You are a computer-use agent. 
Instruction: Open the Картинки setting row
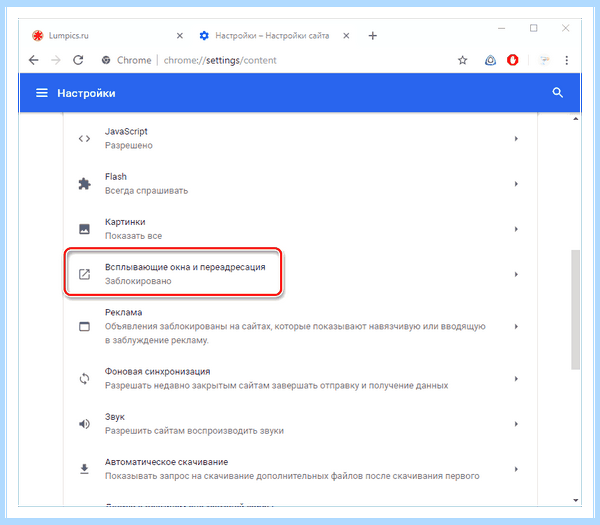click(x=300, y=229)
